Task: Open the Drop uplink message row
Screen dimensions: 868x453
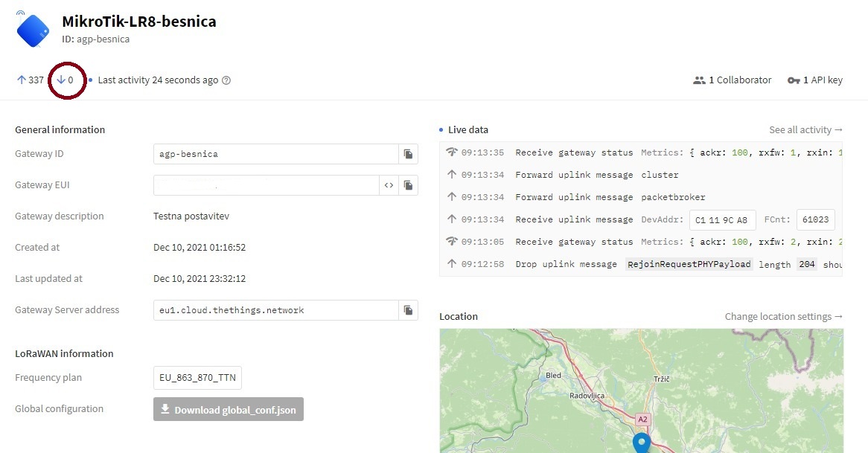Action: [641, 264]
